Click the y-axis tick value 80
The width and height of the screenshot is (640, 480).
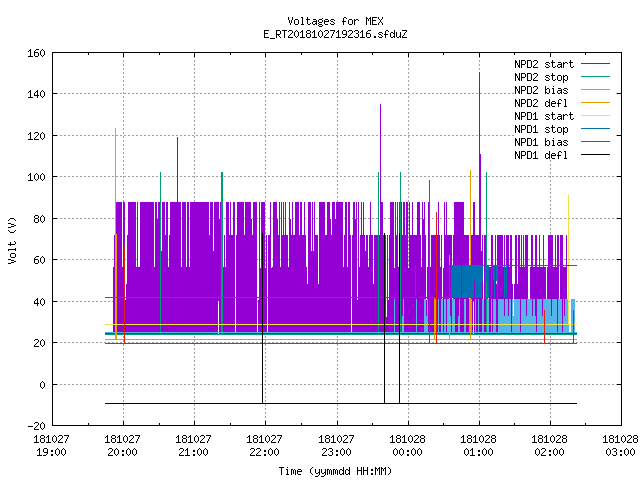(39, 219)
